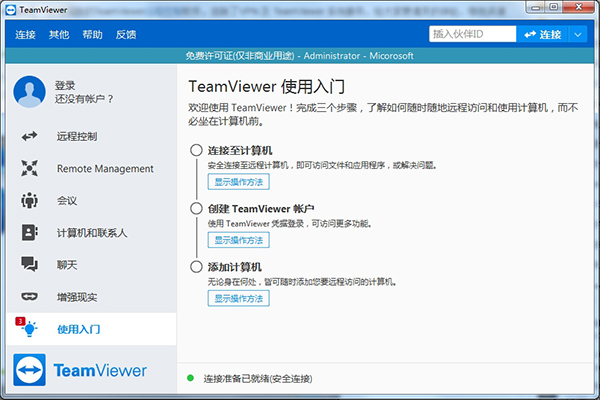
Task: Click the green connection status indicator
Action: 190,378
